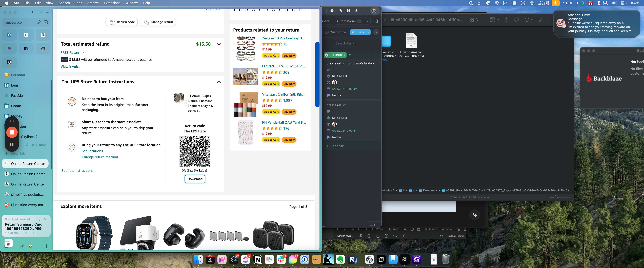Open the Automations dropdown arrow
Image resolution: width=644 pixels, height=268 pixels.
(367, 21)
